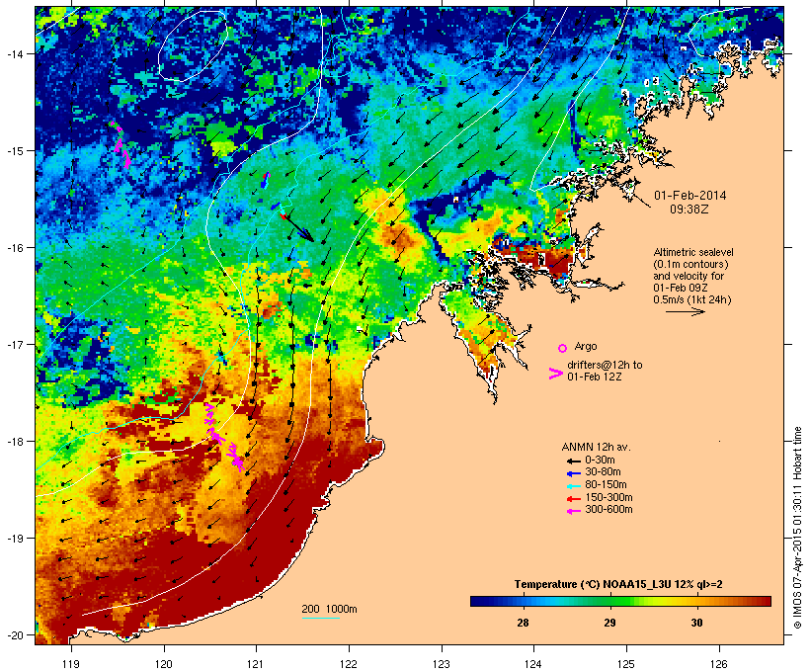Click the magenta Argo circle marker

(563, 348)
